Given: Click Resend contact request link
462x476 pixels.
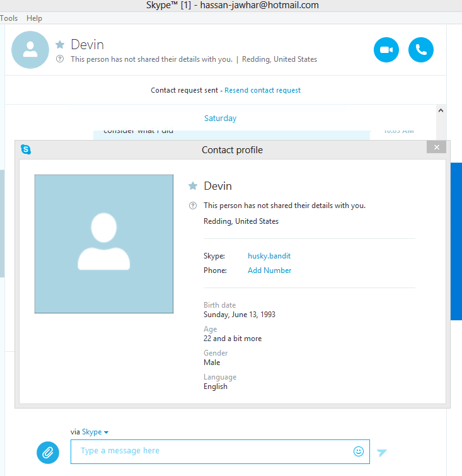Looking at the screenshot, I should coord(263,90).
